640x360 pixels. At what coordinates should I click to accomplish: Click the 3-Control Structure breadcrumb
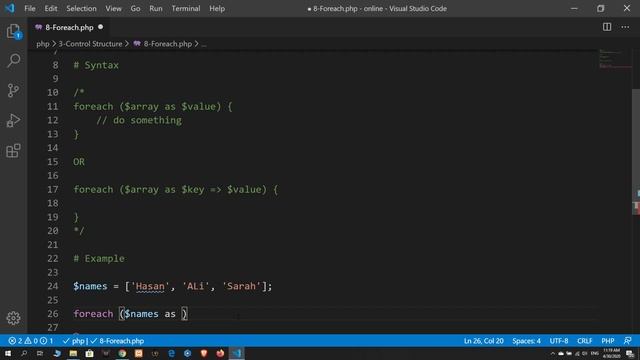click(90, 44)
